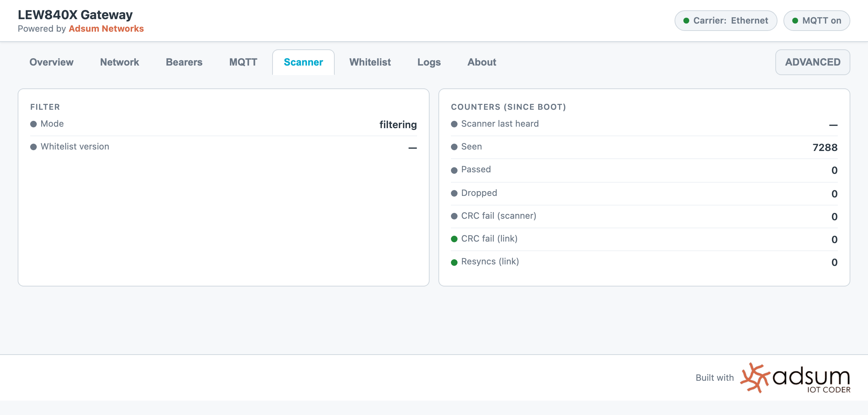Click the Carrier: Ethernet status pill

point(726,21)
